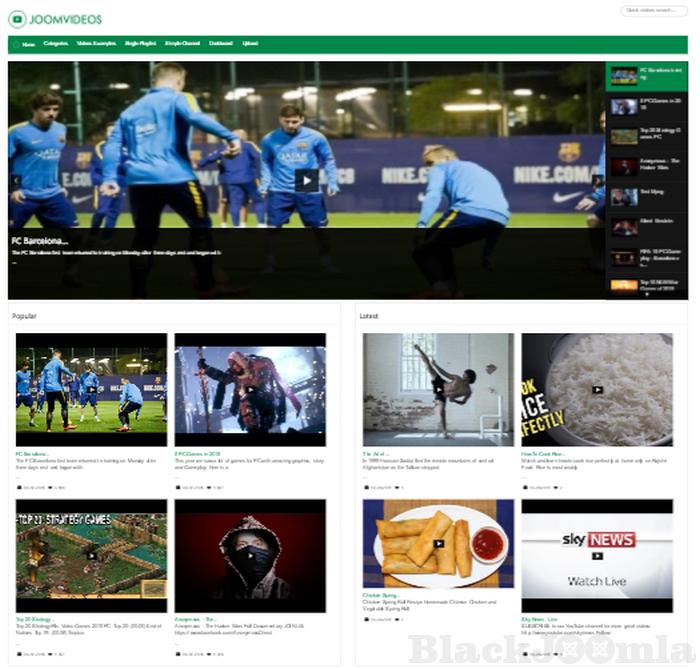Open the Anonymous hooded figure thumbnail
The width and height of the screenshot is (700, 669).
pos(250,556)
